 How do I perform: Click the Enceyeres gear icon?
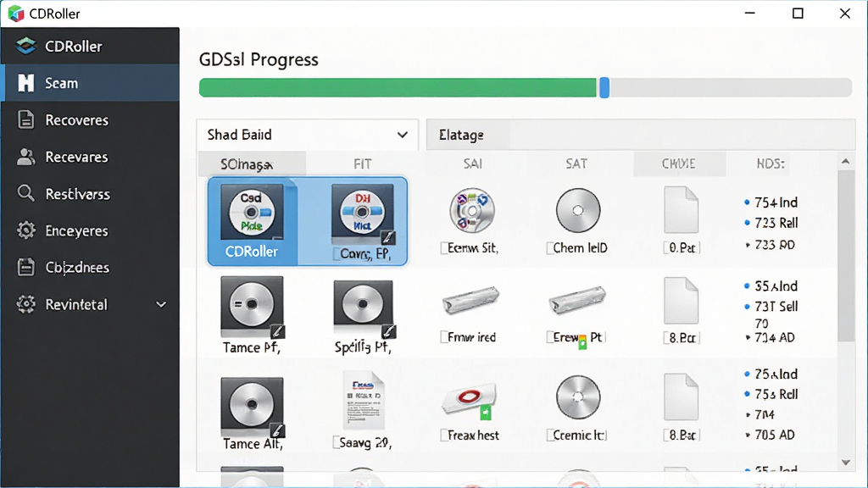pos(25,230)
